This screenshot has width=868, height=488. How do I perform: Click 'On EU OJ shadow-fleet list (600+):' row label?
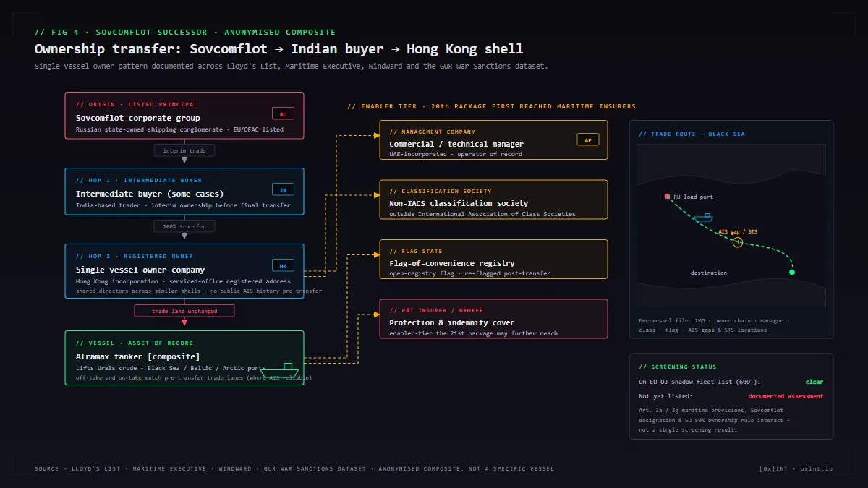(699, 382)
